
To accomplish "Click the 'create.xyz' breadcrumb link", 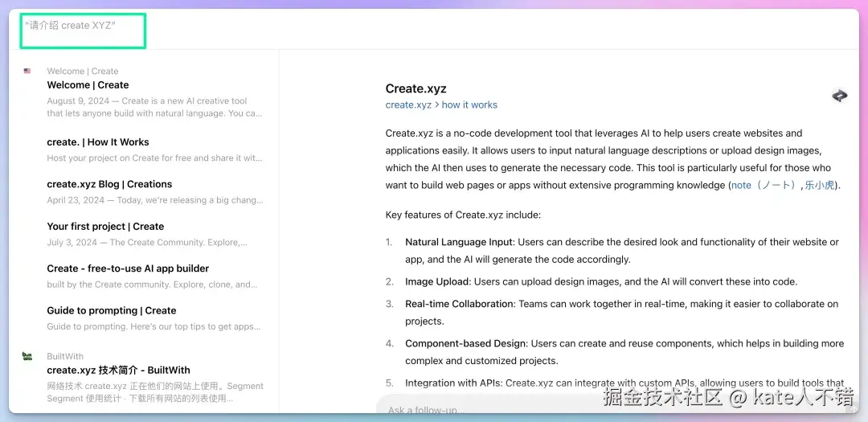I will point(408,104).
